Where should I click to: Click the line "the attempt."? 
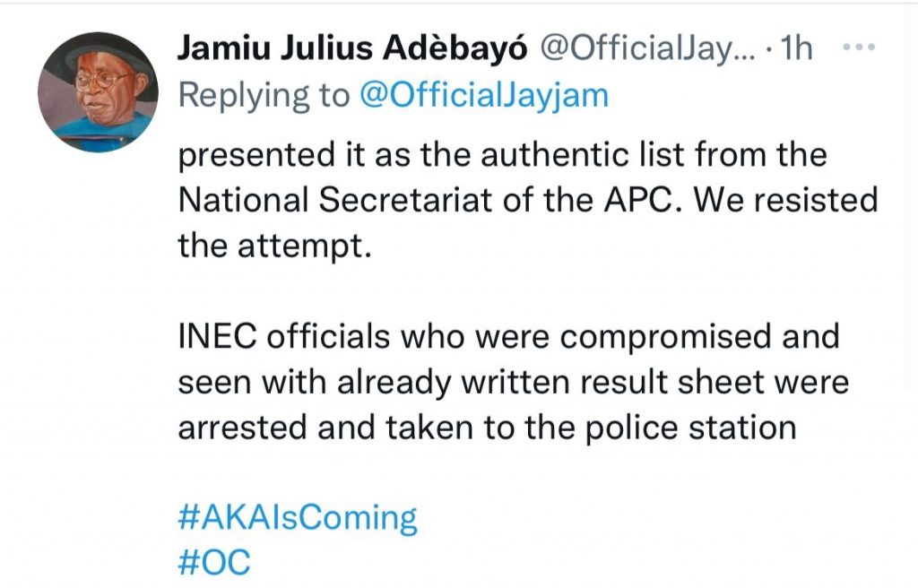pos(274,246)
